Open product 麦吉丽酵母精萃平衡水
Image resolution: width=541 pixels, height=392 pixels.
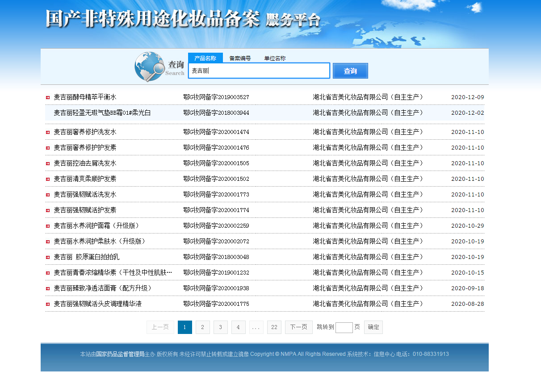point(85,97)
